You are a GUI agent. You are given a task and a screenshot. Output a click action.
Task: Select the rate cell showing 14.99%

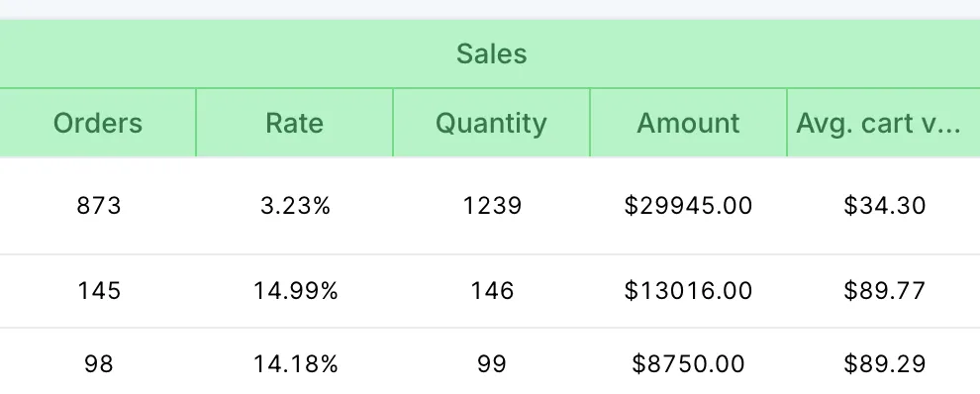294,291
